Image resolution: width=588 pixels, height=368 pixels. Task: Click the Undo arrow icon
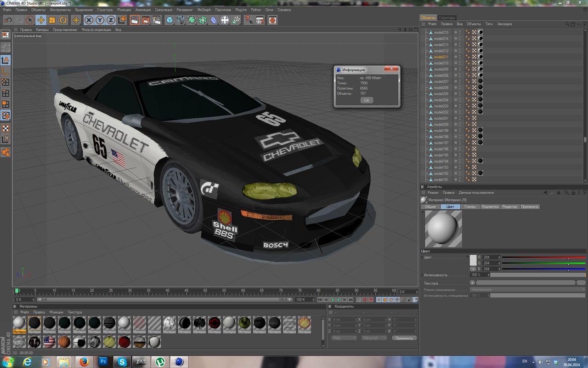(8, 20)
